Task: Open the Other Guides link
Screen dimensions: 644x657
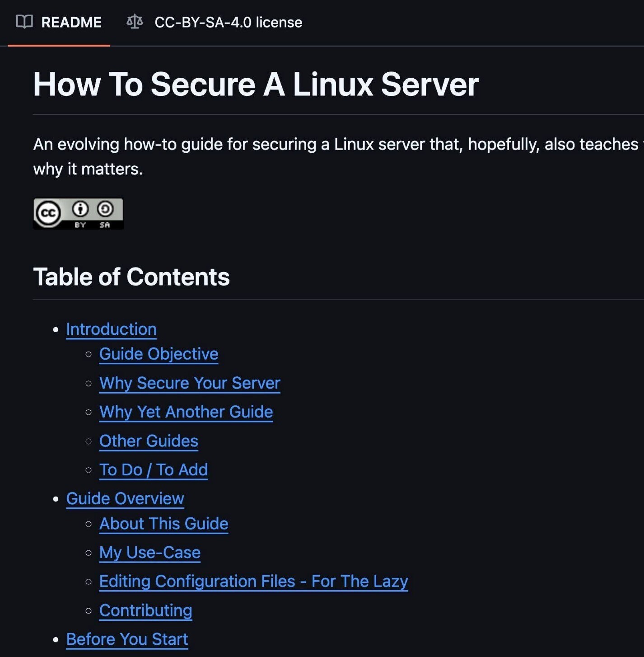Action: [x=149, y=441]
